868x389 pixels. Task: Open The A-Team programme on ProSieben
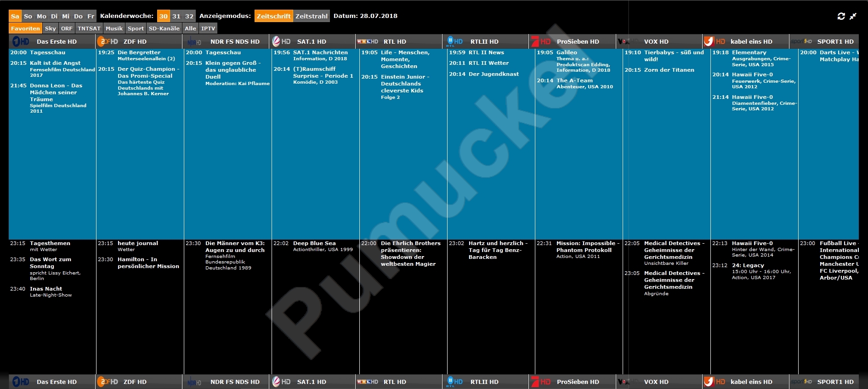click(x=574, y=80)
